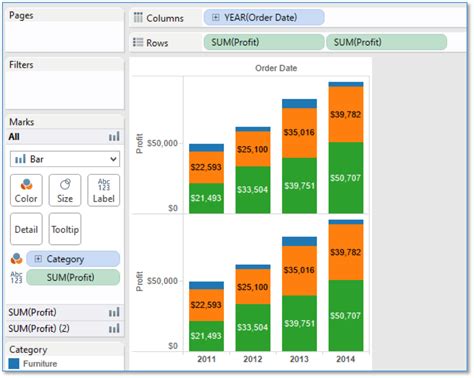This screenshot has width=474, height=378.
Task: Expand the Category pill plus icon
Action: 38,259
